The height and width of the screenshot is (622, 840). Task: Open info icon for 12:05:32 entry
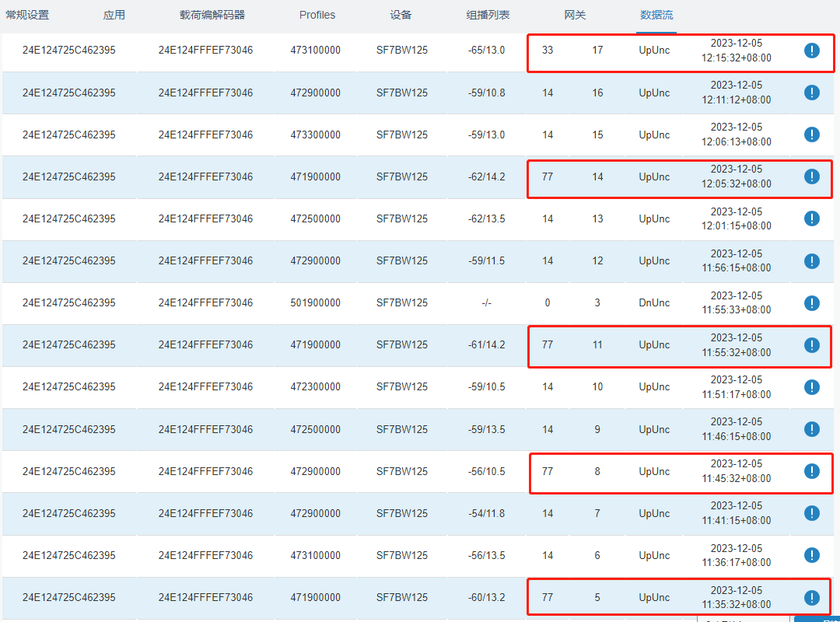[811, 176]
